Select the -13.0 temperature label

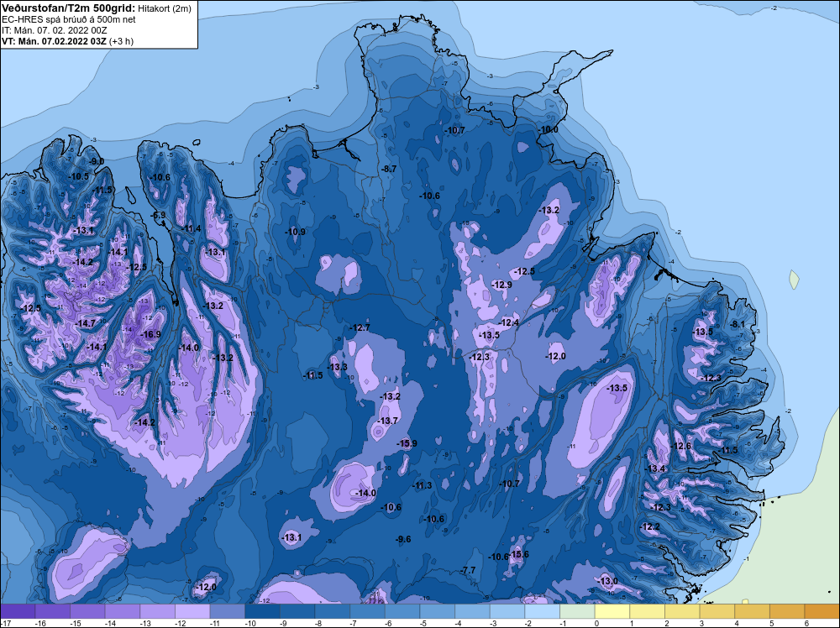608,581
